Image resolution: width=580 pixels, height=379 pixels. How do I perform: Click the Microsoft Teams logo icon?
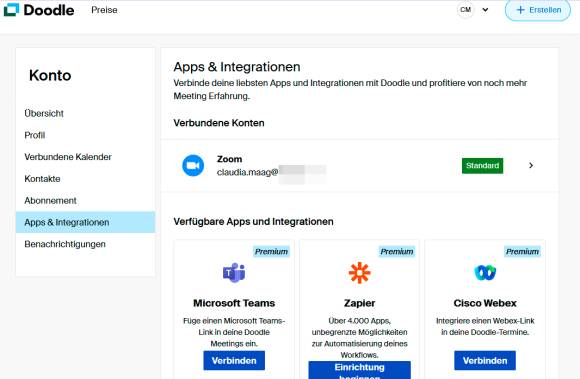tap(234, 273)
